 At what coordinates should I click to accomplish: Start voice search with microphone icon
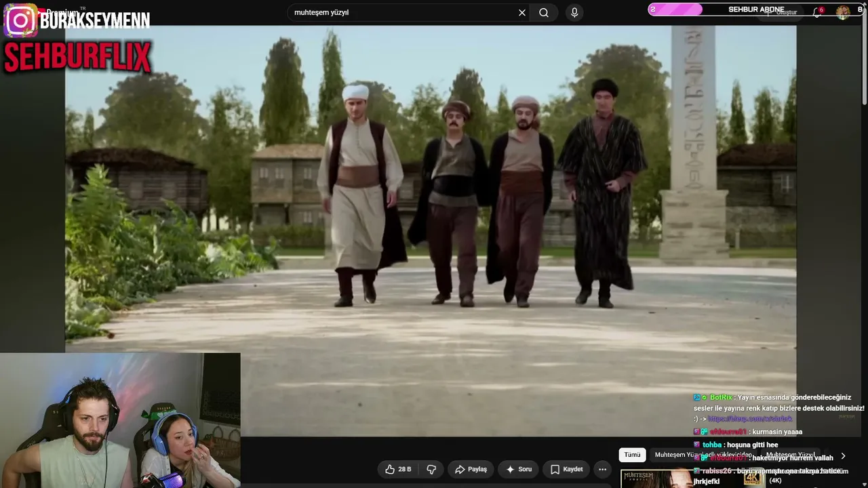point(574,12)
